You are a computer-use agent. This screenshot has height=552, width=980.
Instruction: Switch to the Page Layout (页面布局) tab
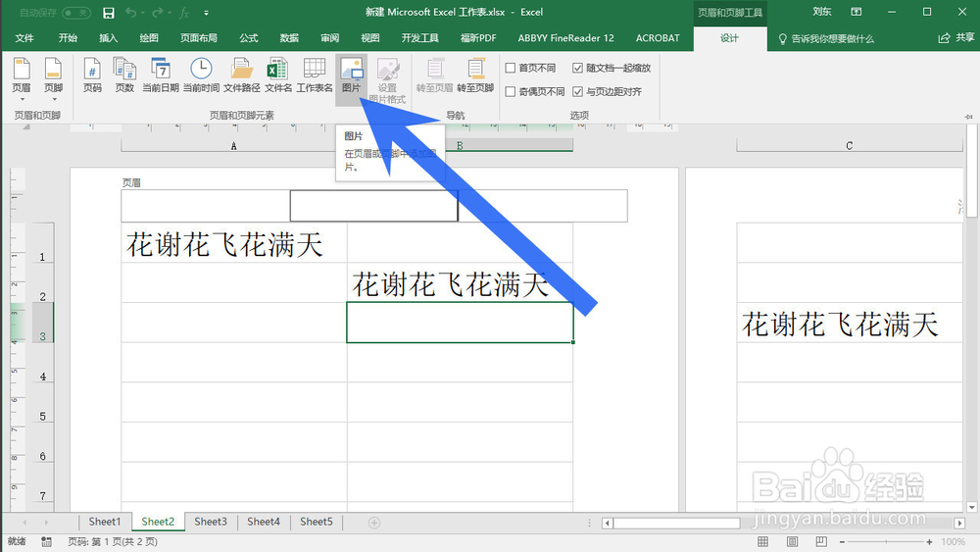[199, 38]
